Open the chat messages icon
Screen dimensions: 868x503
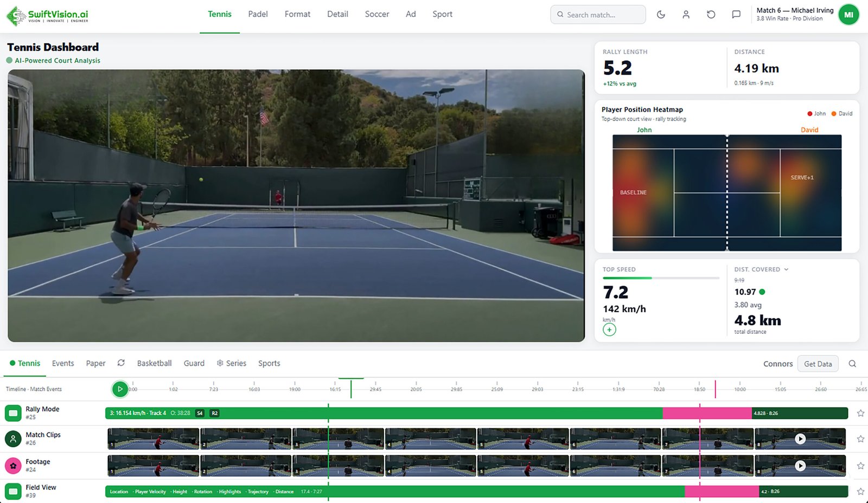(736, 15)
